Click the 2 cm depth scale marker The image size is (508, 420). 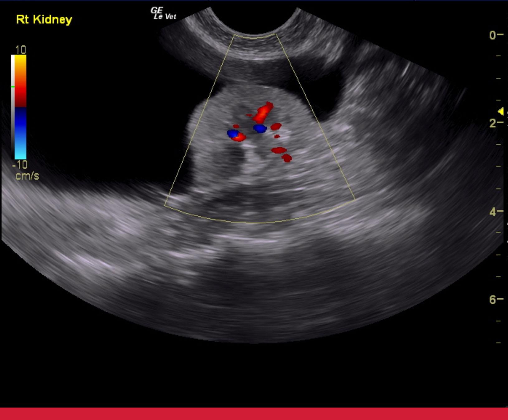click(493, 123)
